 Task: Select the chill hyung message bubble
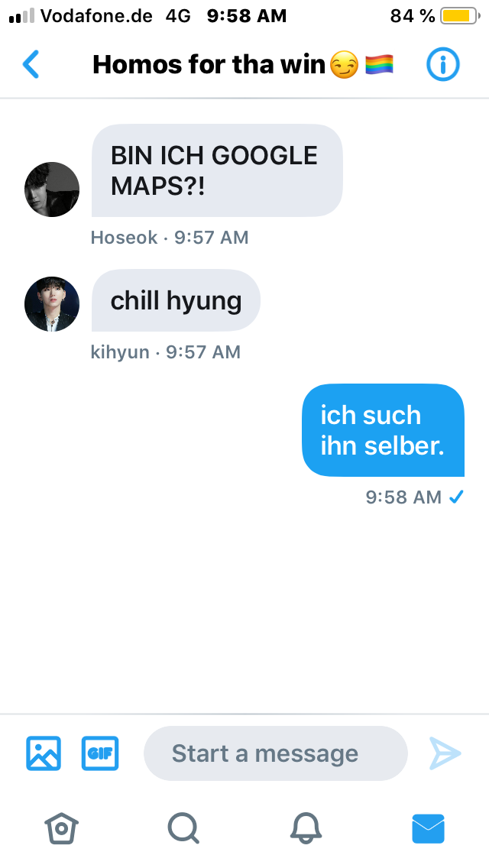(x=176, y=300)
